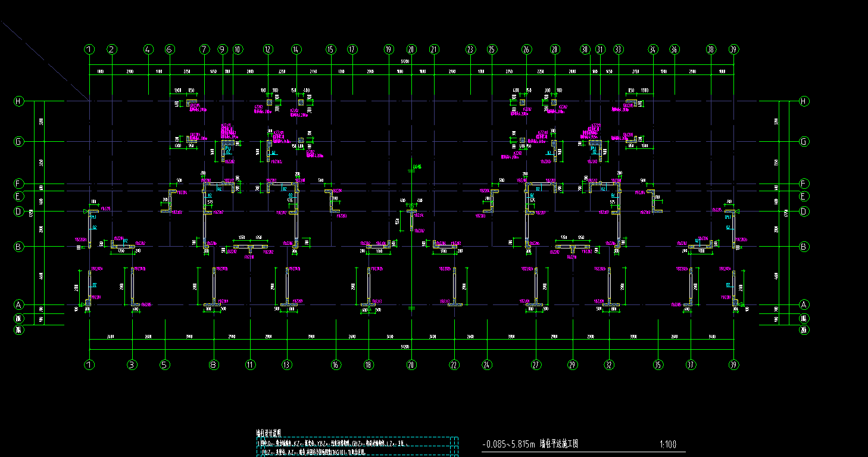The image size is (868, 457).
Task: Select grid axis bubble 2
Action: click(111, 49)
